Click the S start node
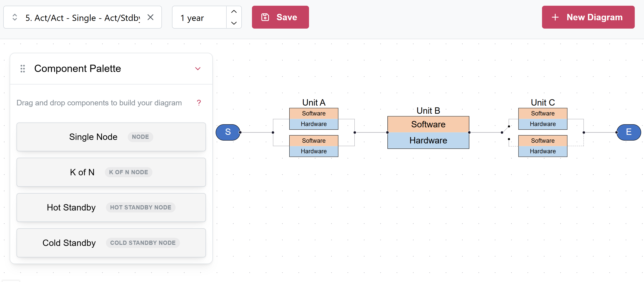 click(x=228, y=132)
